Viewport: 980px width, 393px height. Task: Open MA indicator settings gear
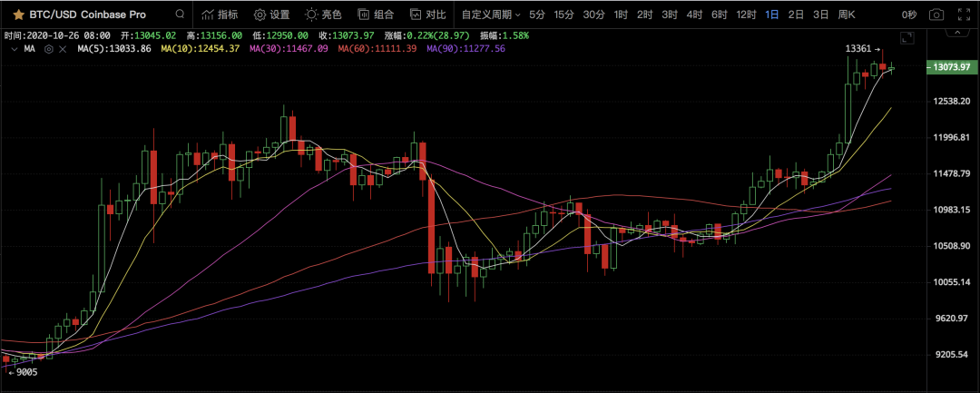(49, 48)
